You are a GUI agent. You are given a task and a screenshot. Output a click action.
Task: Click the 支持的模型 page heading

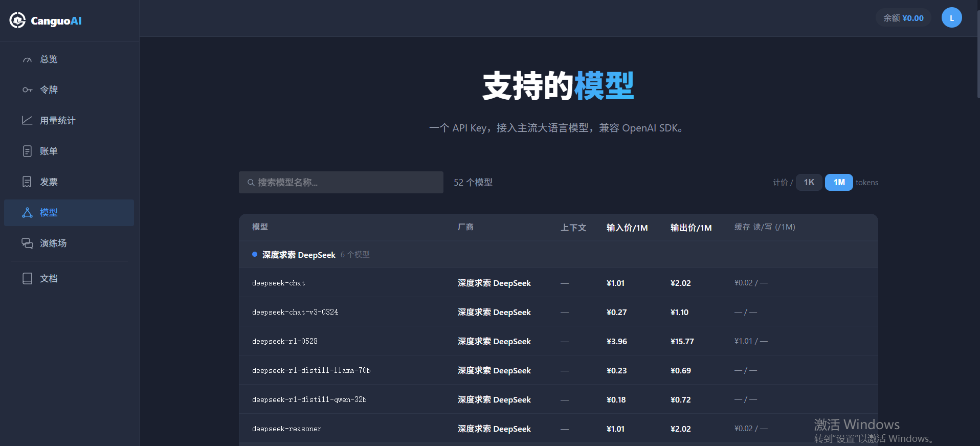[559, 86]
